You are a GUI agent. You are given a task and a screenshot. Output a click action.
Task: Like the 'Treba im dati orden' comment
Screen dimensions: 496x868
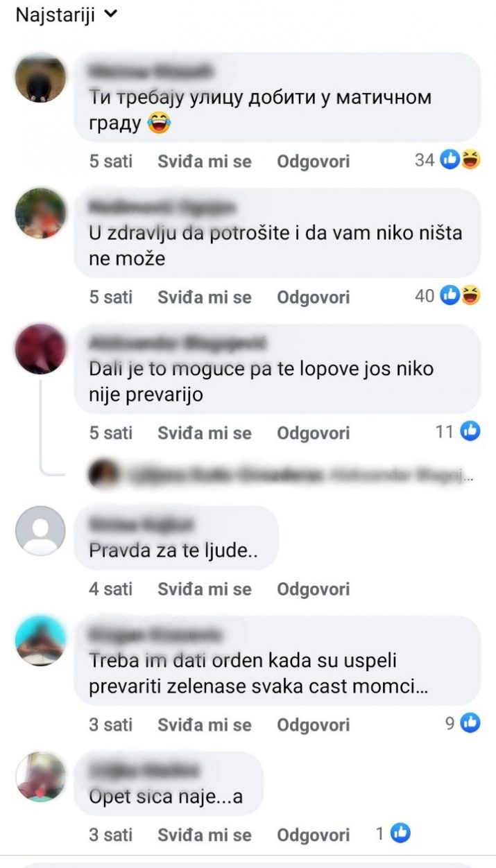pos(205,725)
